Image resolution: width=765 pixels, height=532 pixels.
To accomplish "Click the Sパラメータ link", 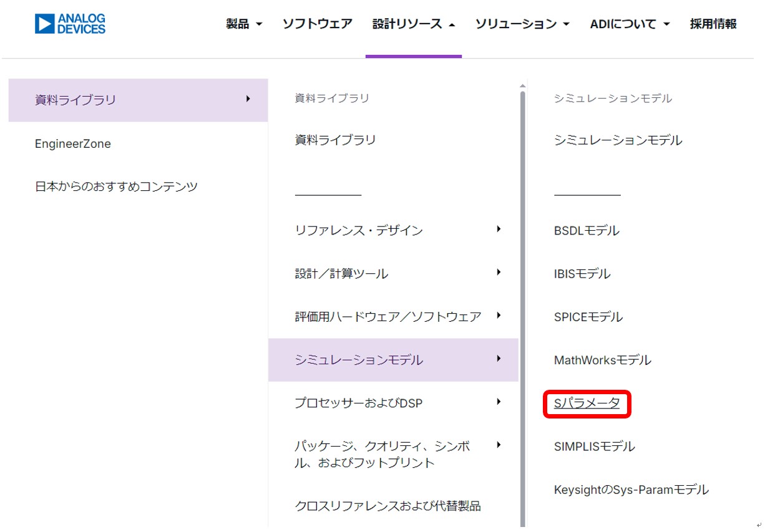I will [587, 404].
